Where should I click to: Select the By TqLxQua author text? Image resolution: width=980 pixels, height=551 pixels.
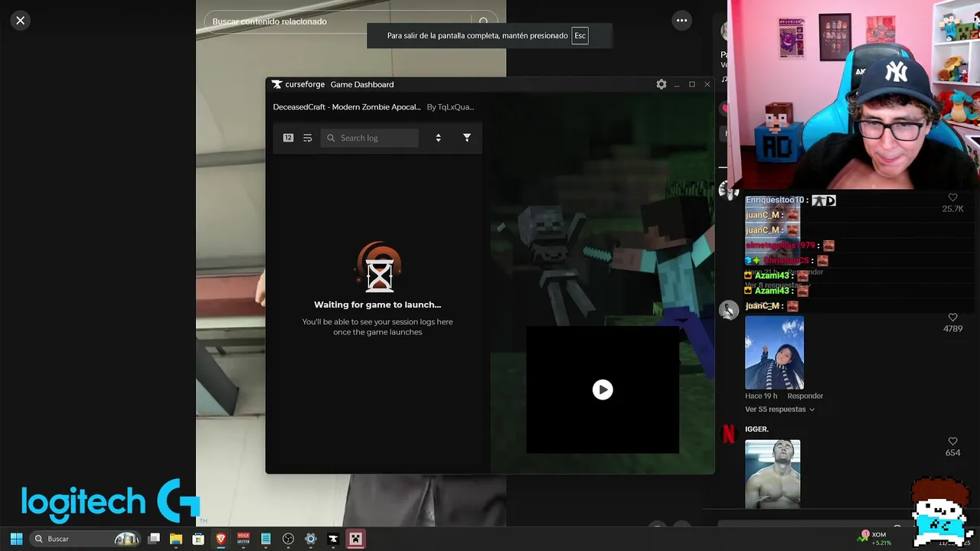tap(450, 107)
